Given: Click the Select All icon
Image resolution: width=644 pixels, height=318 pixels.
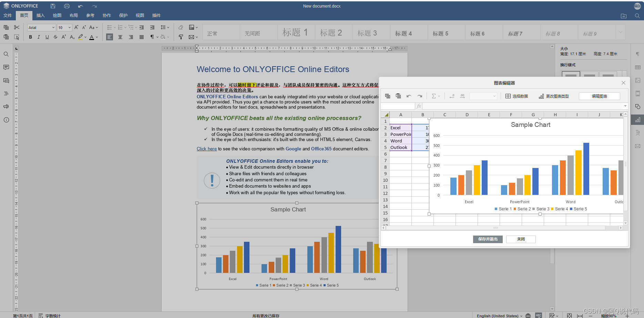Looking at the screenshot, I should tap(17, 37).
